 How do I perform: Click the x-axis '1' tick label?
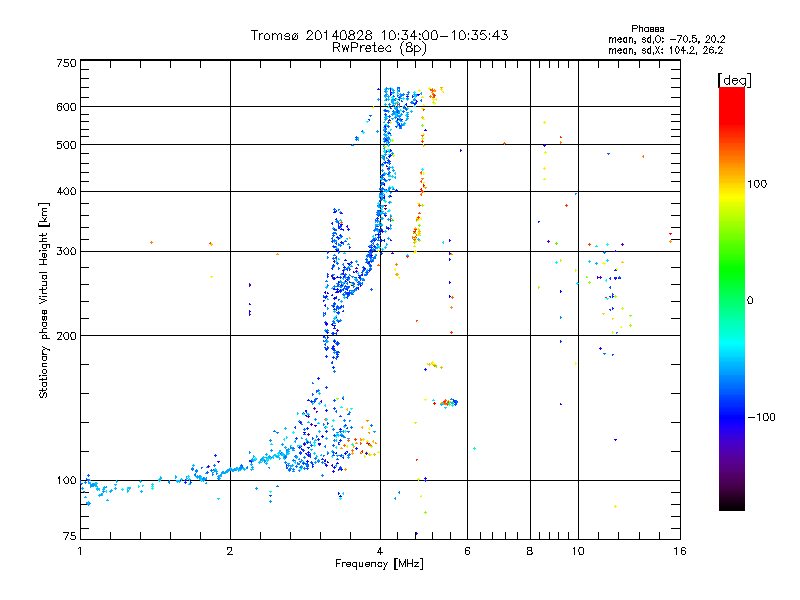pos(80,551)
